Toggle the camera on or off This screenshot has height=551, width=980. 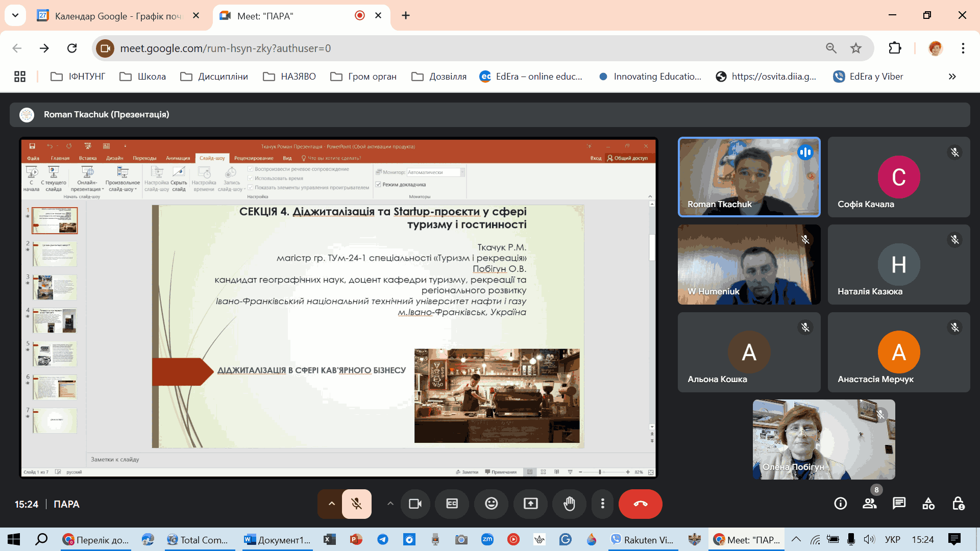coord(415,504)
